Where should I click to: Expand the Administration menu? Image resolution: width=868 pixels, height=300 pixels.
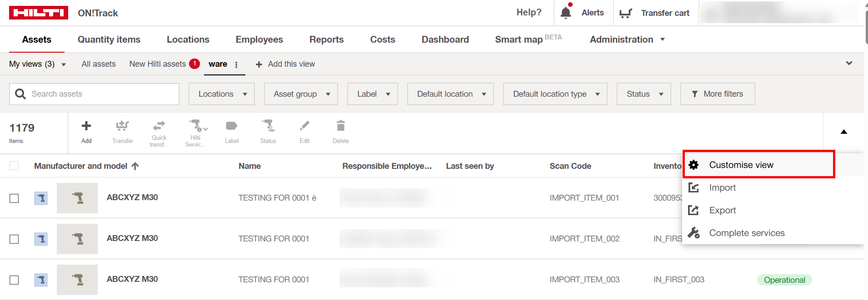coord(627,39)
